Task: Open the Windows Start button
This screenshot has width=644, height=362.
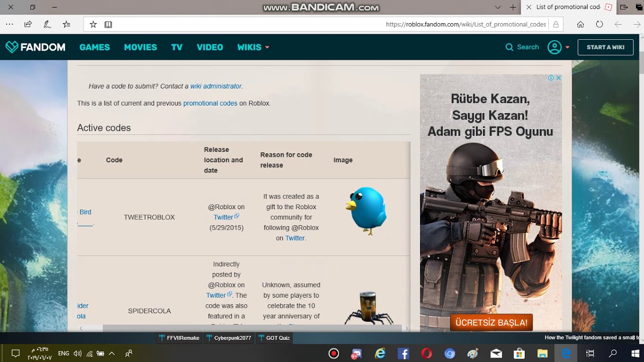Action: [x=635, y=353]
